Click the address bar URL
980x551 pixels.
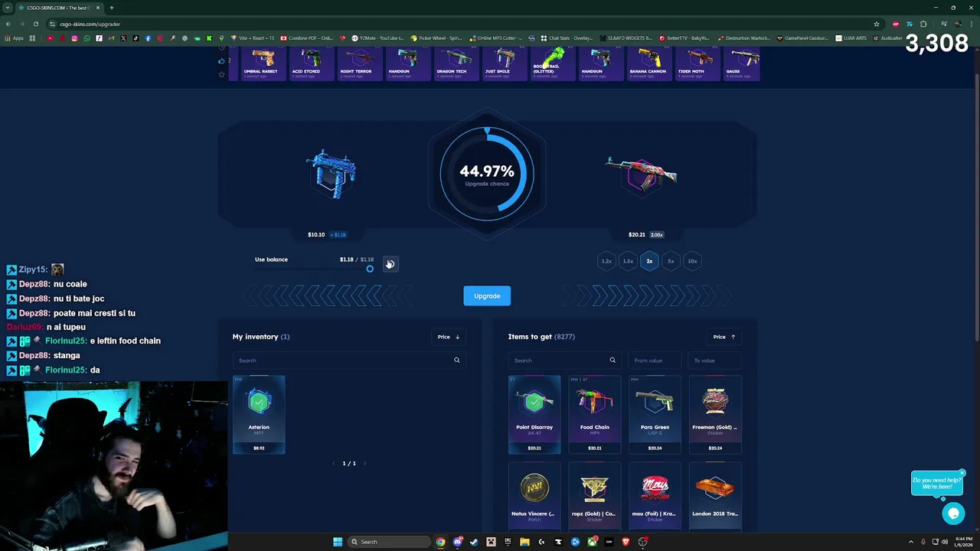90,24
